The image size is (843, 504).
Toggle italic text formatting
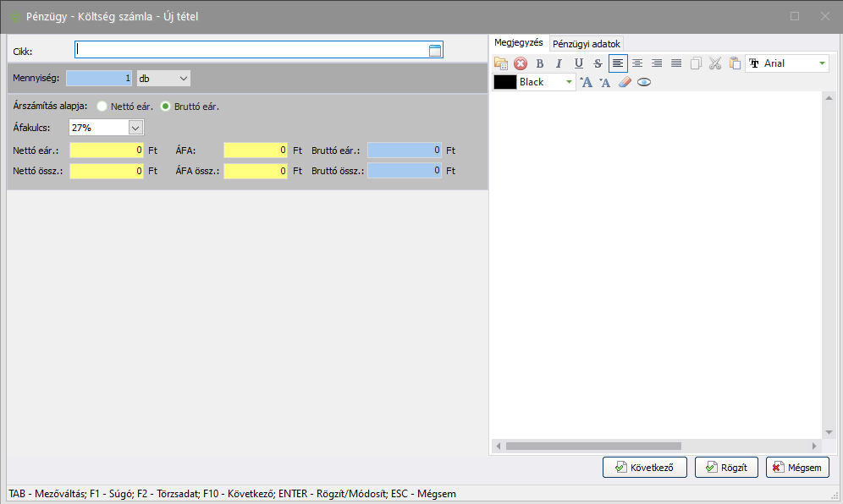(x=559, y=63)
